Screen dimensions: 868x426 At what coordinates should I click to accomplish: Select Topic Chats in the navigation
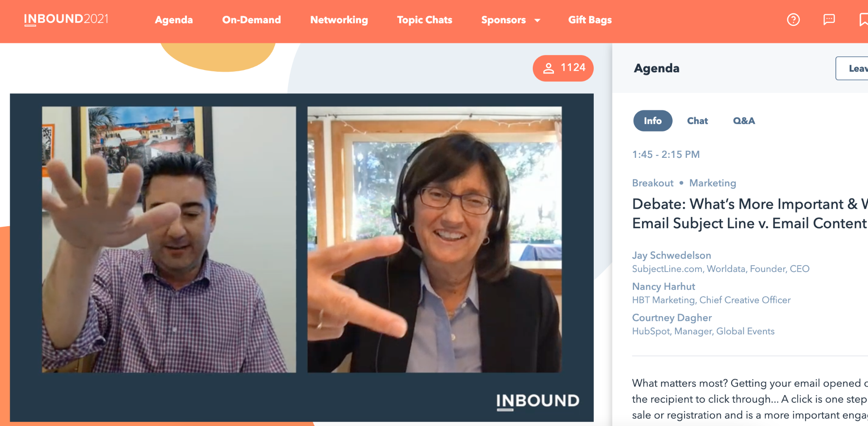[x=425, y=20]
